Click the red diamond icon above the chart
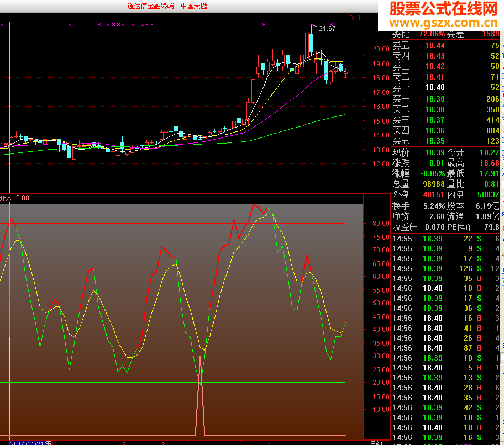The image size is (504, 445). click(351, 18)
